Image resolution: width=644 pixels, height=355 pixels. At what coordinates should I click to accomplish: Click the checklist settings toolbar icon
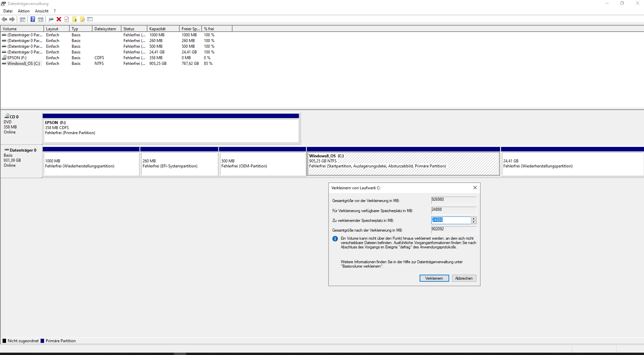(x=90, y=19)
